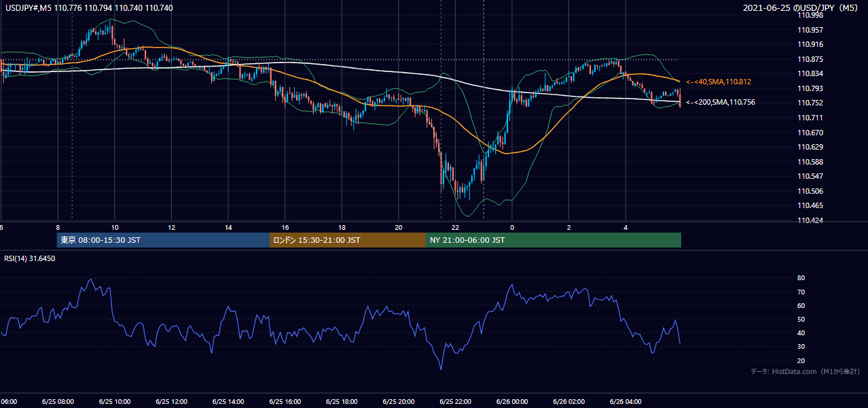This screenshot has width=868, height=408.
Task: Click the time label 6/25 18:00
Action: pyautogui.click(x=342, y=402)
